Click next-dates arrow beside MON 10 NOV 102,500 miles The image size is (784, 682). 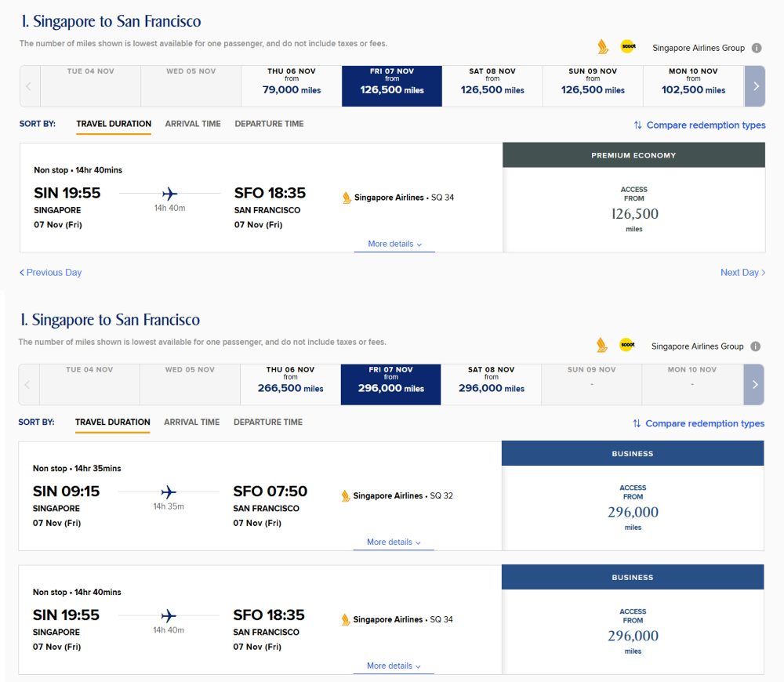tap(755, 86)
